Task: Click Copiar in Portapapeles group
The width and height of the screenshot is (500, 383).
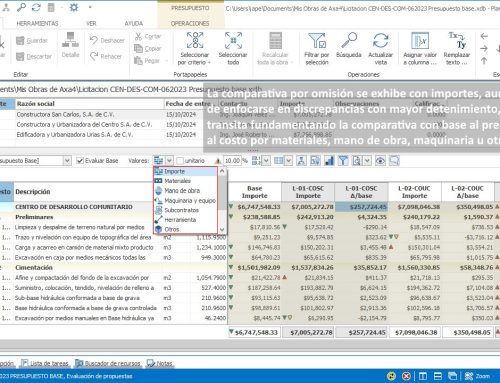Action: pyautogui.click(x=148, y=49)
